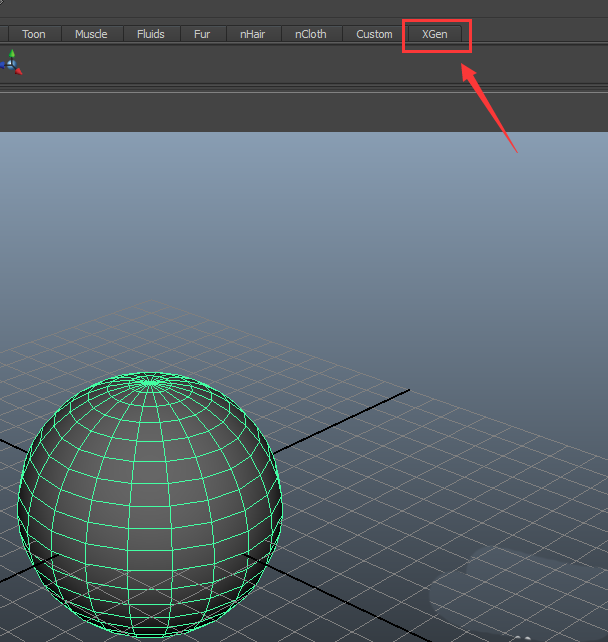Open the Fur shelf tab
Image resolution: width=608 pixels, height=642 pixels.
point(202,34)
